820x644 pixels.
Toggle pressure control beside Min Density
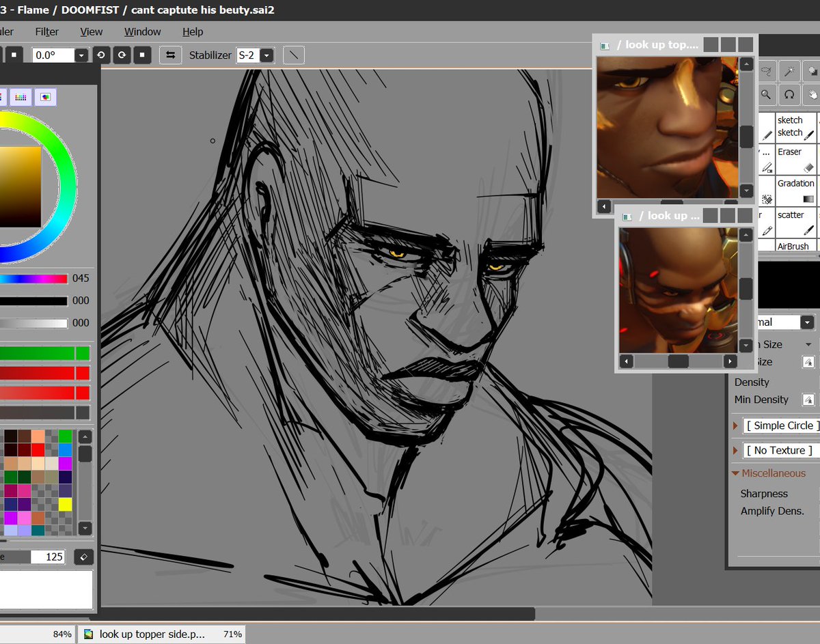808,400
